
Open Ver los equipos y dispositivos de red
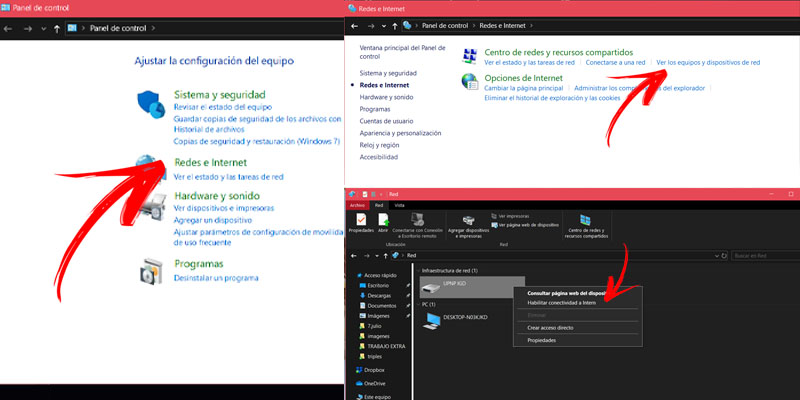click(708, 63)
